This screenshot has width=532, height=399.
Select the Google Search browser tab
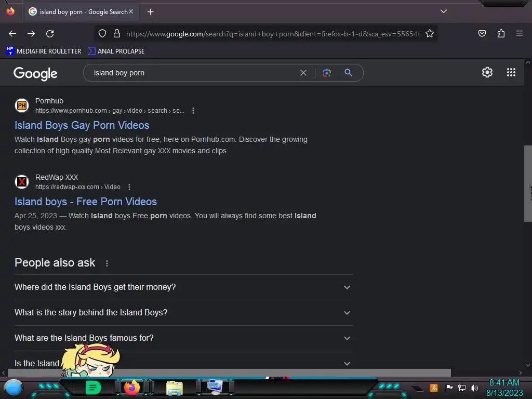point(82,12)
